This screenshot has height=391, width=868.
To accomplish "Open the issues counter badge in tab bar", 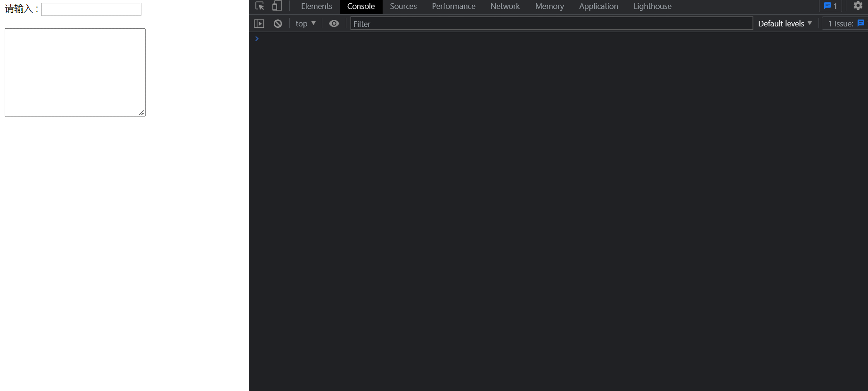I will pyautogui.click(x=830, y=6).
